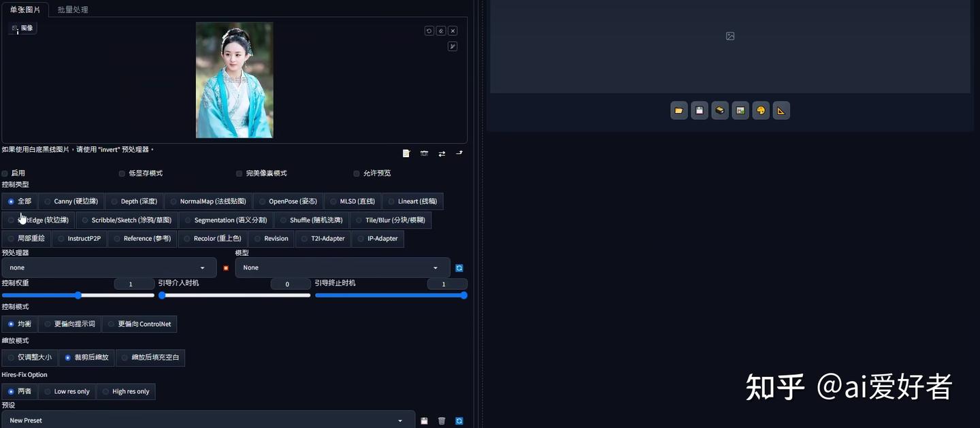
Task: Click the eraser icon above the image
Action: pos(441,31)
